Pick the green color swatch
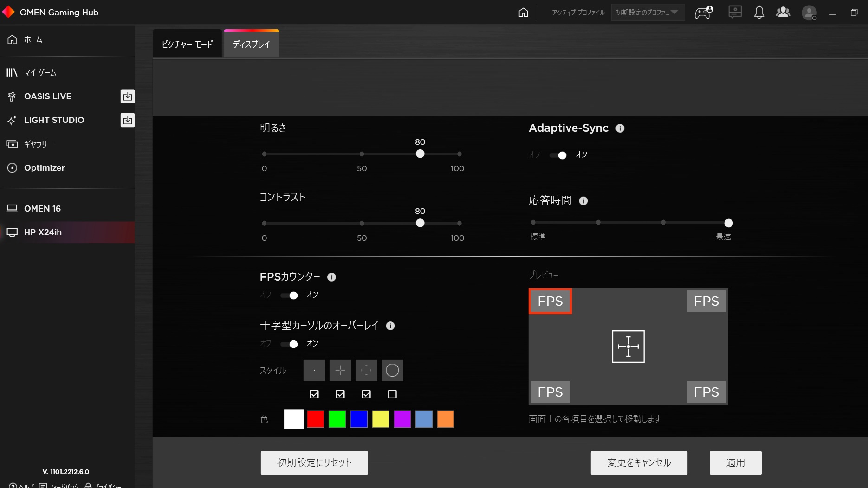 pyautogui.click(x=337, y=419)
